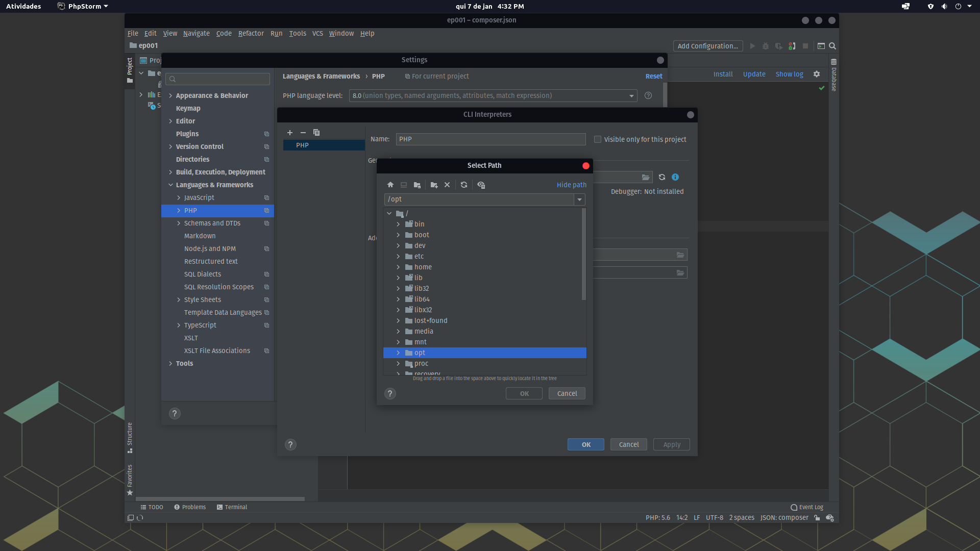Expand TypeScript settings node
The image size is (980, 551).
pos(179,325)
